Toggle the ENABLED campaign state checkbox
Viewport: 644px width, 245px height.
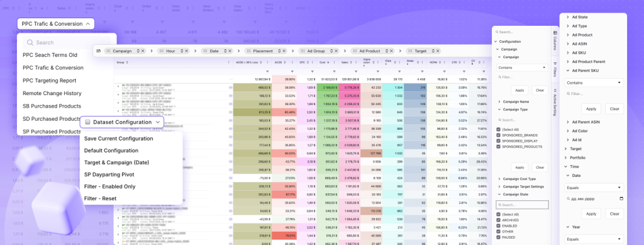pos(499,225)
